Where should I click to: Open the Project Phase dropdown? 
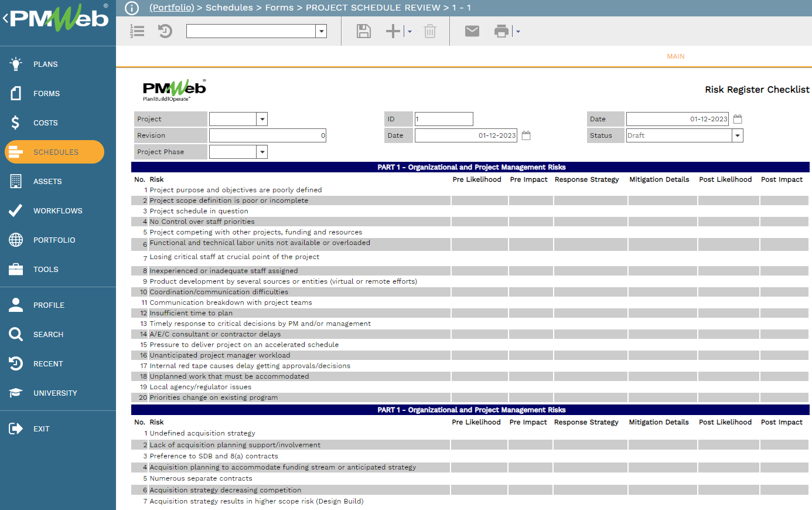[261, 151]
